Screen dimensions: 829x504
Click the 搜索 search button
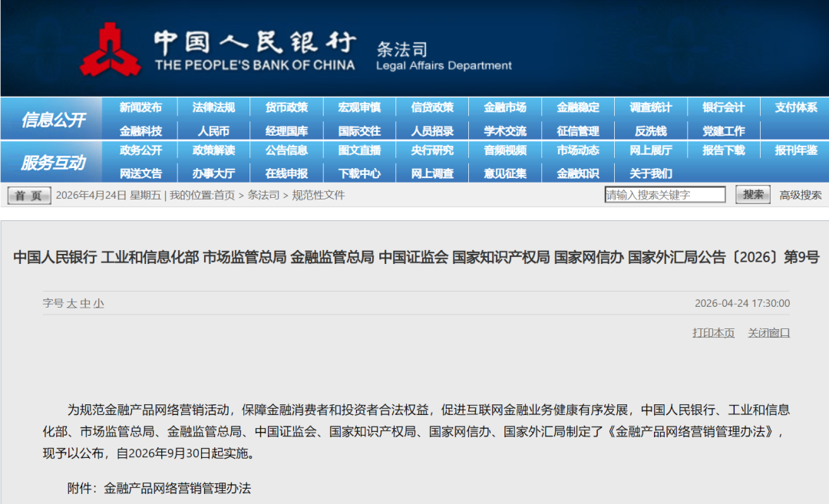(x=752, y=195)
